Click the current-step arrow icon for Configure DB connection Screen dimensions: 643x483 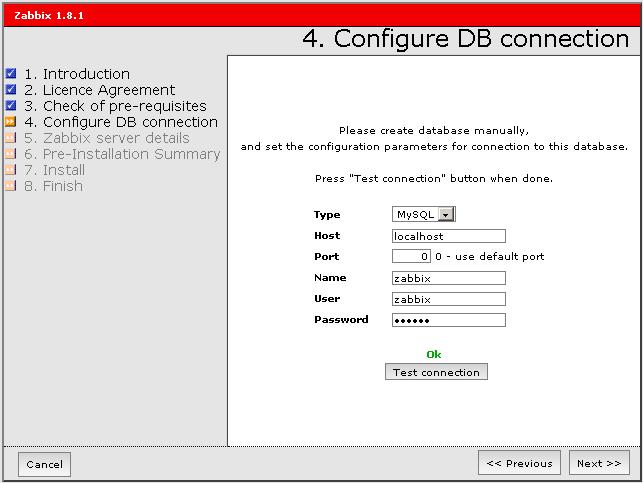pos(10,122)
